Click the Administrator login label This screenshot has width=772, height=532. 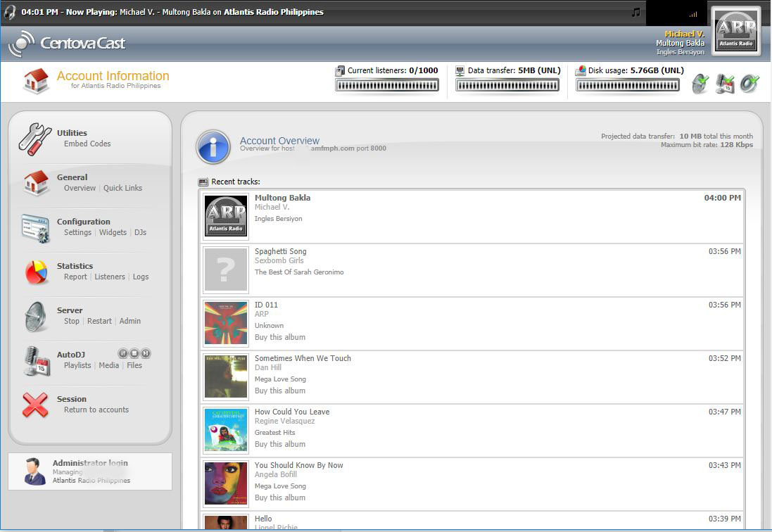(90, 463)
